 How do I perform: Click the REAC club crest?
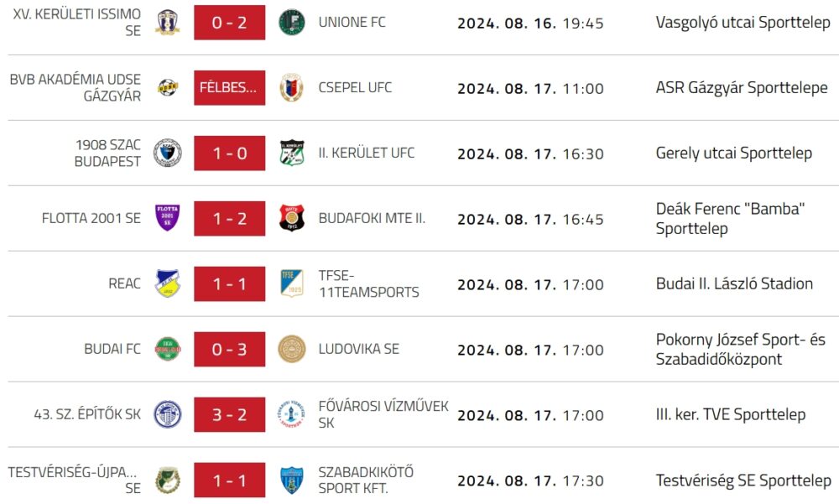(168, 283)
